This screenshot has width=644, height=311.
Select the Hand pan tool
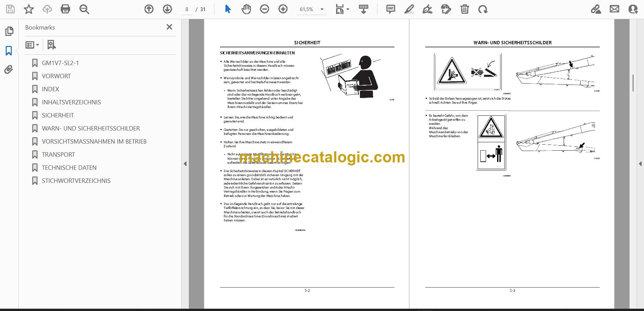click(246, 9)
